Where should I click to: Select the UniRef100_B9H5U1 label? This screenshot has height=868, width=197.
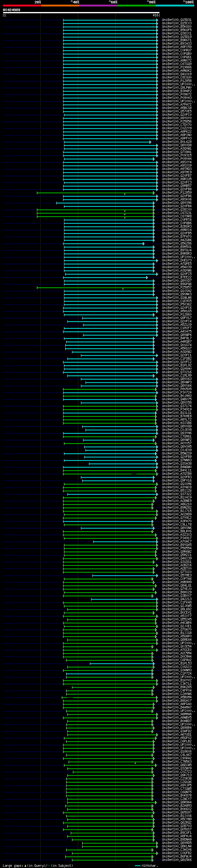click(x=177, y=247)
